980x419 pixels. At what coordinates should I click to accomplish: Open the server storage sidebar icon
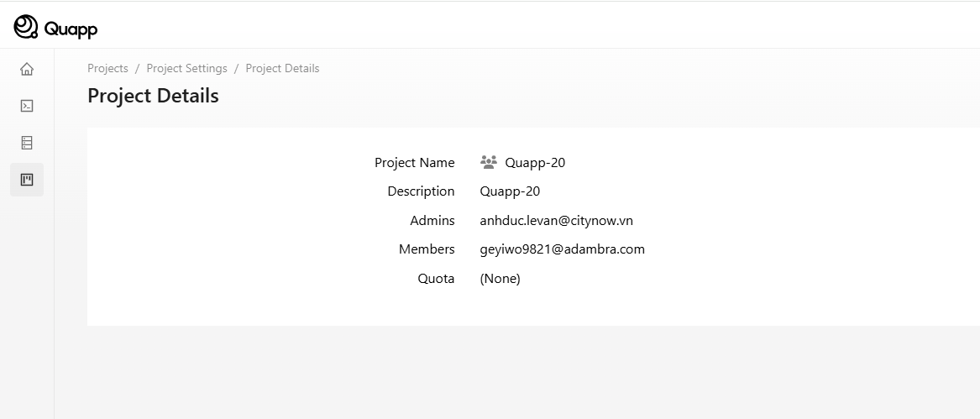click(27, 143)
